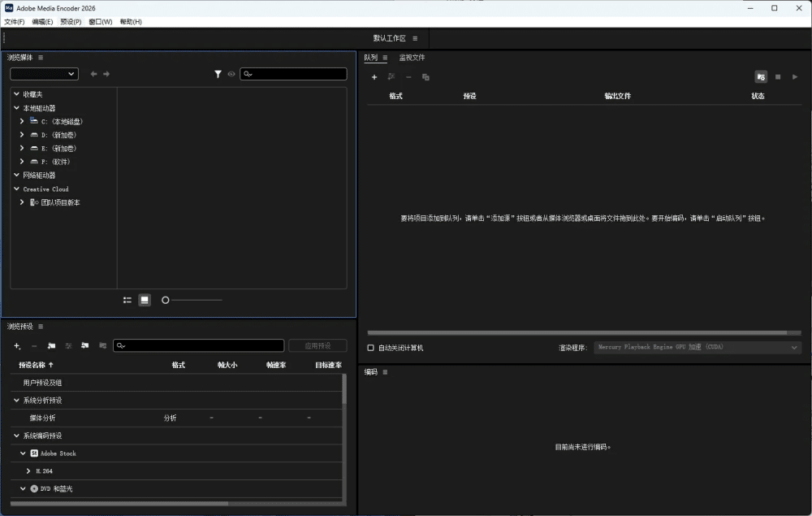Click the Stop Queue square icon

pos(777,76)
